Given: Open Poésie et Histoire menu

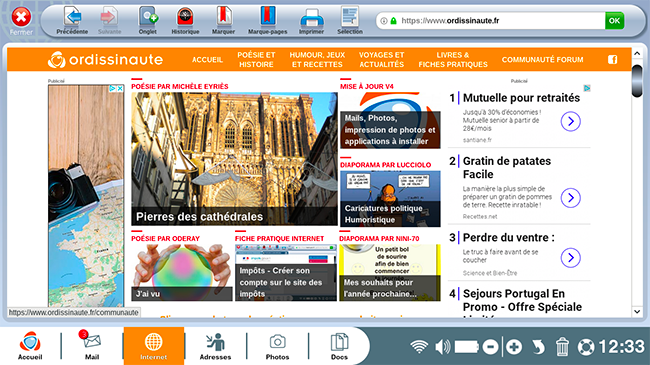Looking at the screenshot, I should click(256, 60).
